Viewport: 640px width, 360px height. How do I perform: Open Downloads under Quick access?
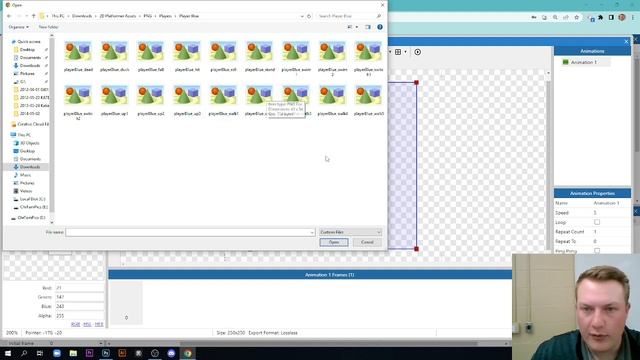pyautogui.click(x=30, y=65)
